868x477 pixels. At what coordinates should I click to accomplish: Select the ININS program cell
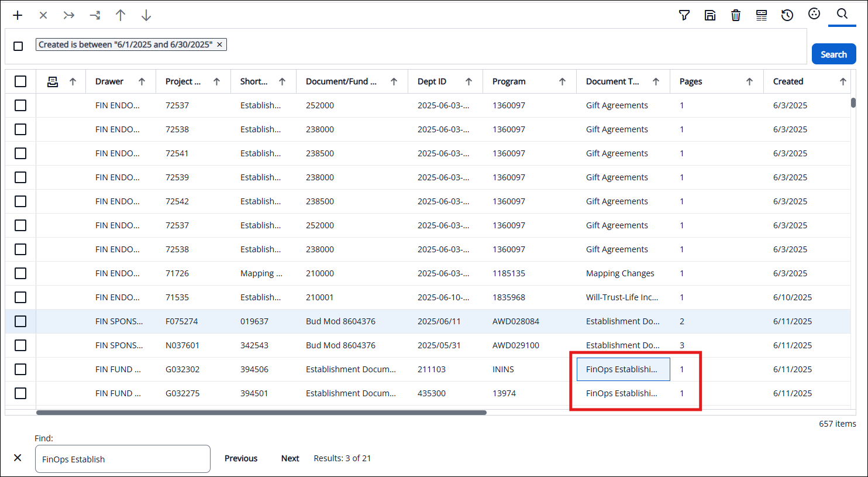[503, 369]
